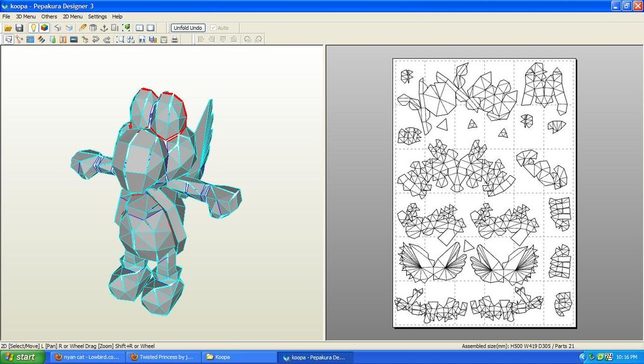The height and width of the screenshot is (364, 644).
Task: Click the pencil edge-edit tool icon
Action: [x=82, y=28]
